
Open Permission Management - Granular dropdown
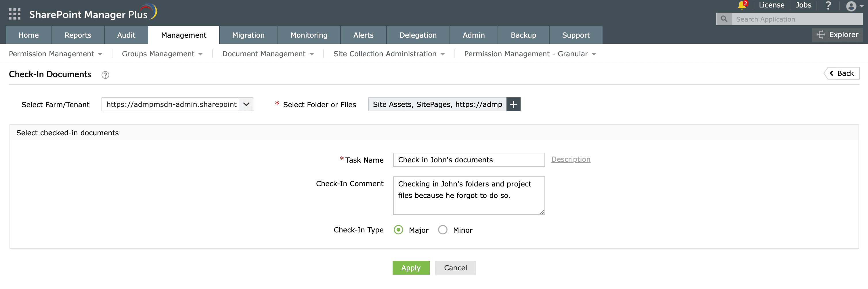click(x=530, y=54)
